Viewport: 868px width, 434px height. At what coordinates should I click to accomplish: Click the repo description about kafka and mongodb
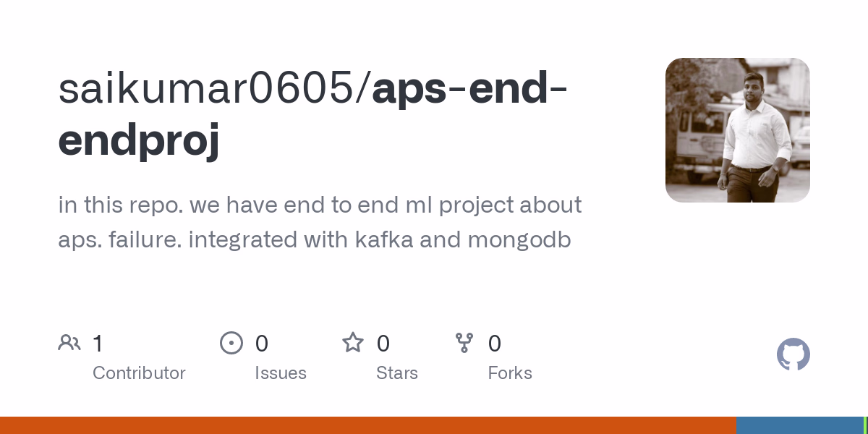pos(320,222)
